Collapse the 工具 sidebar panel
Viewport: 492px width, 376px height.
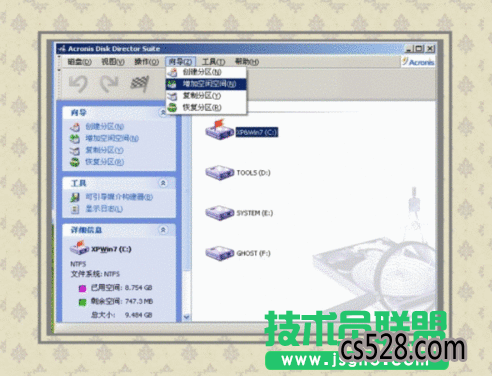[x=163, y=183]
